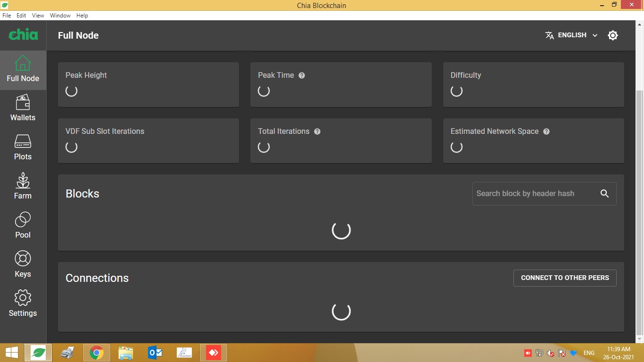Viewport: 644px width, 362px height.
Task: Click the green Chia logo
Action: point(23,34)
